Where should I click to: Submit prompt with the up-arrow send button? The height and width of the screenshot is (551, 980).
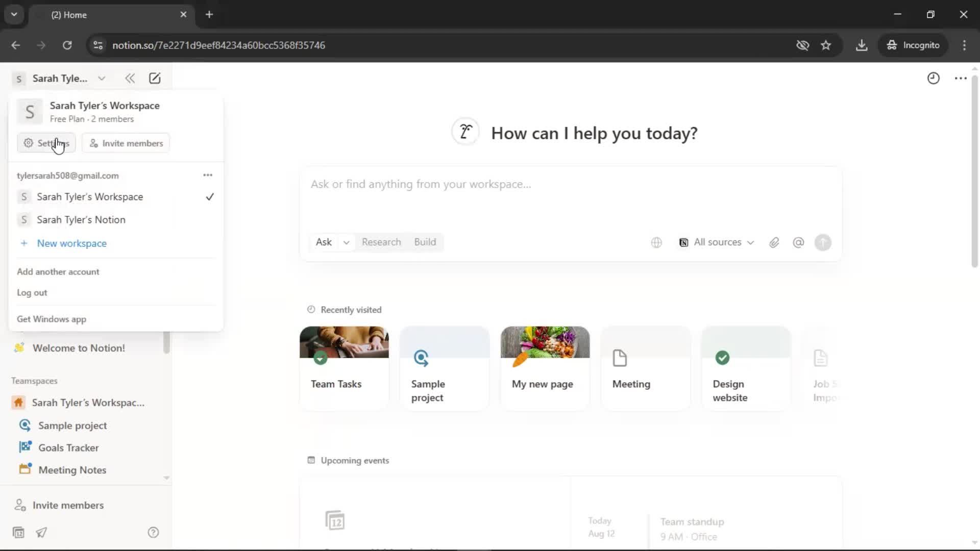(x=823, y=242)
